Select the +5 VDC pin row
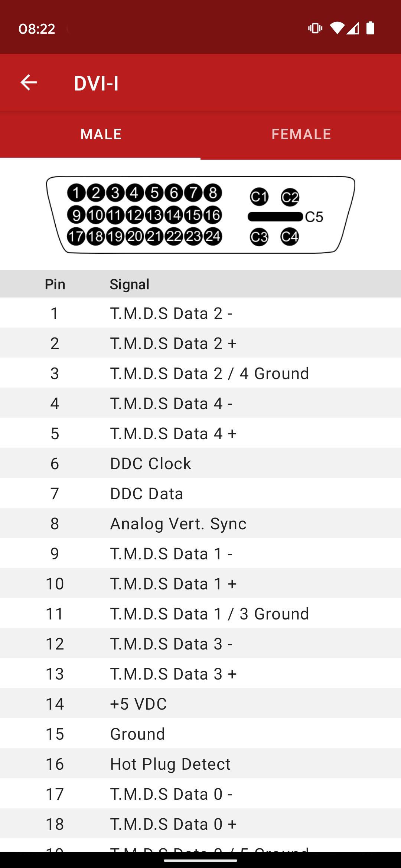The width and height of the screenshot is (401, 868). pos(200,704)
